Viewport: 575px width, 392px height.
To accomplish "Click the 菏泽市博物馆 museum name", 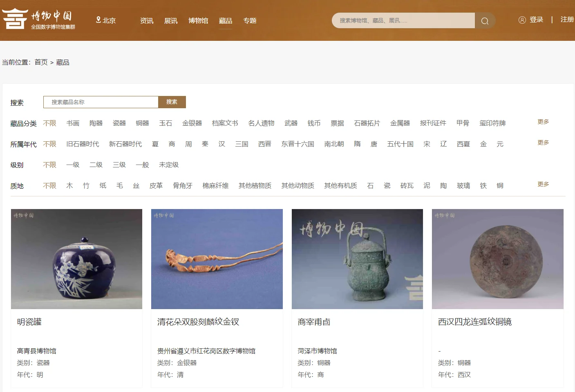I will [317, 351].
